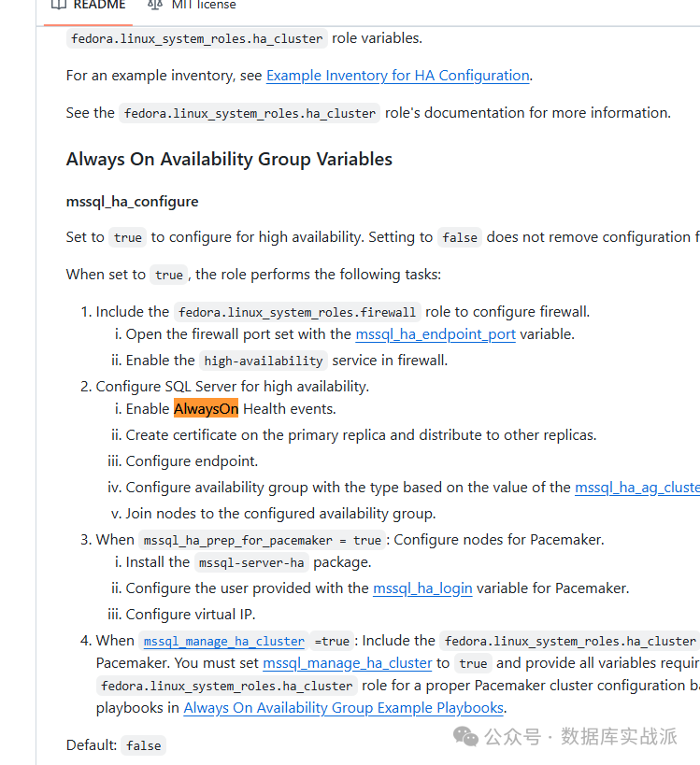Open the mssql_ha_ag_cluster type link
The height and width of the screenshot is (765, 700).
(x=636, y=487)
